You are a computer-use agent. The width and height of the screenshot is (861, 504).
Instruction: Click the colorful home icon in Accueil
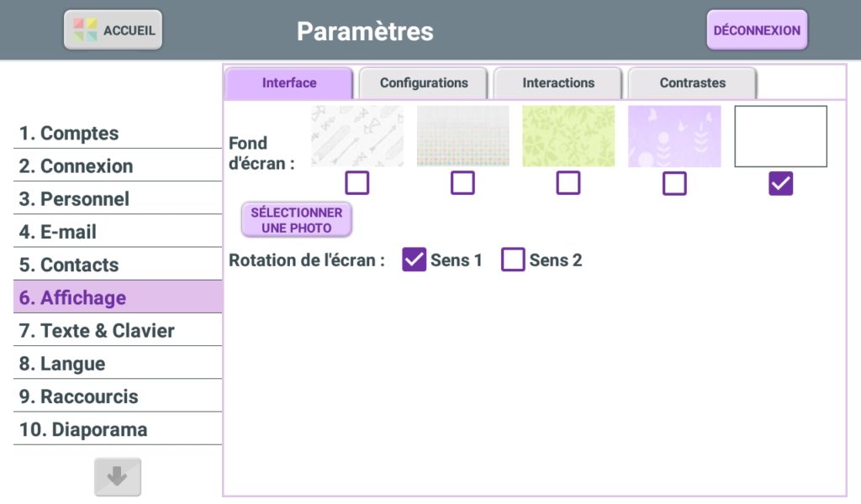(x=85, y=30)
